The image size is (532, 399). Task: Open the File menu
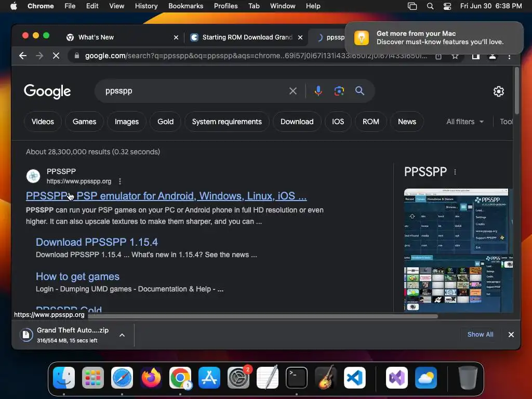click(70, 6)
